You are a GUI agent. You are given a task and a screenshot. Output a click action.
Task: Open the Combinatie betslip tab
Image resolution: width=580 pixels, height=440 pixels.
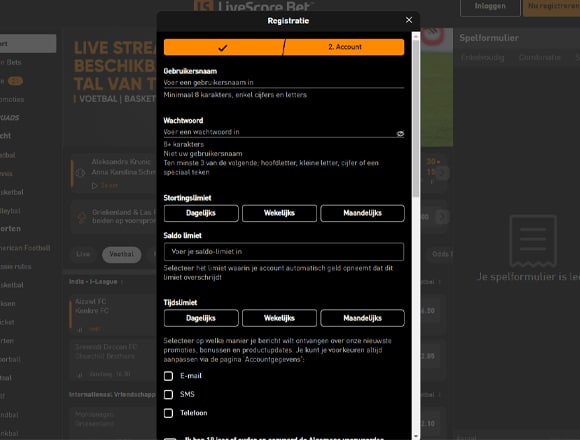(x=539, y=58)
